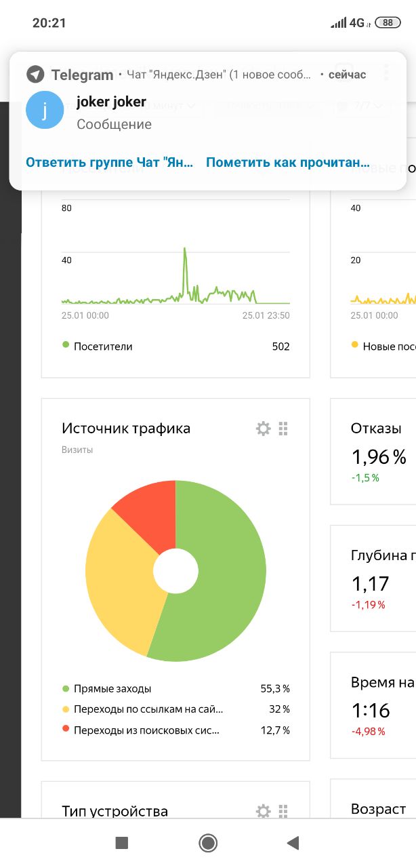Toggle Прямые заходы legend item

point(106,689)
